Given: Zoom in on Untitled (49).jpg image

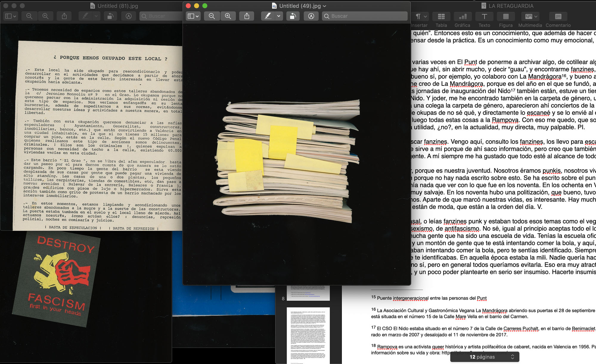Looking at the screenshot, I should [x=228, y=16].
